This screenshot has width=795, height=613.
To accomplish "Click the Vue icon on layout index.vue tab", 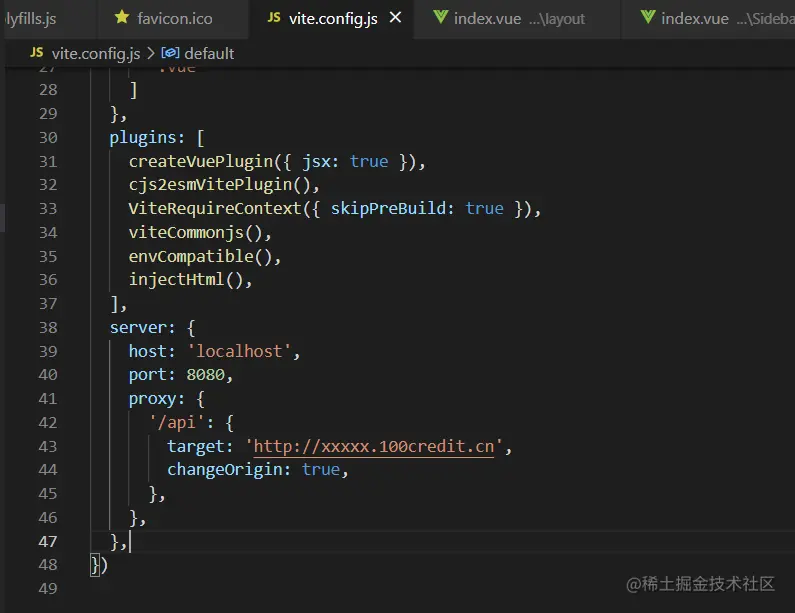I will [441, 17].
